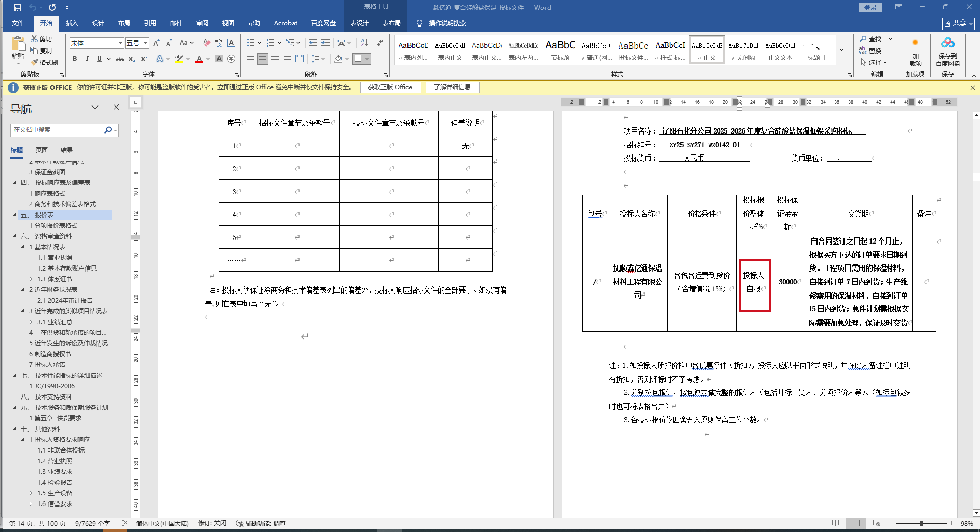Cut selection with the 剪切 scissors
This screenshot has height=532, width=980.
click(41, 39)
